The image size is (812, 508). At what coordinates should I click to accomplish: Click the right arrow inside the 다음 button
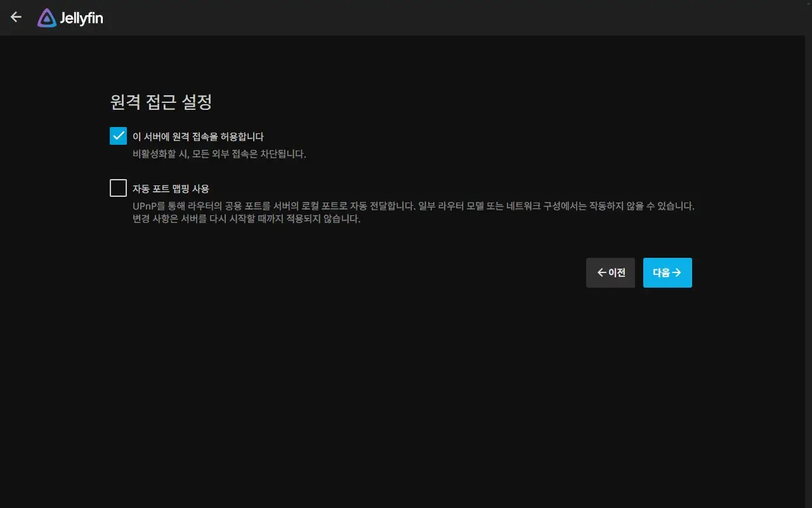[x=678, y=272]
